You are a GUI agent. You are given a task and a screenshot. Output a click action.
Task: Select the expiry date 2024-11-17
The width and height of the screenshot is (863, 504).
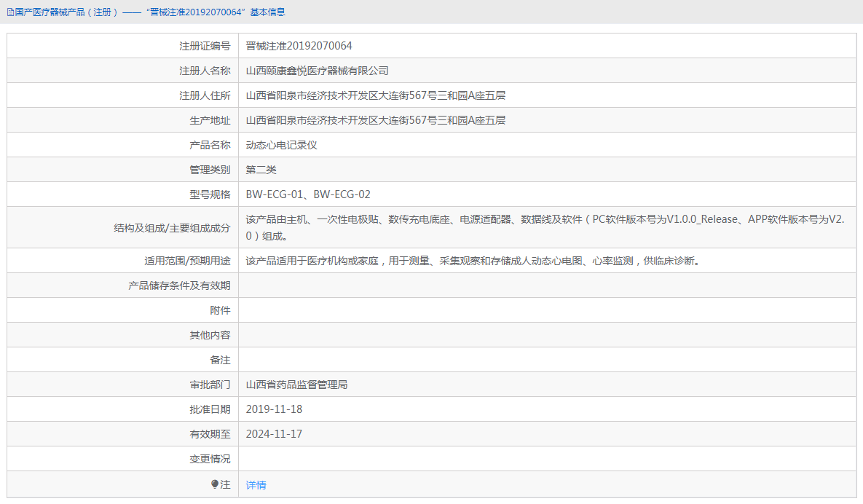275,433
